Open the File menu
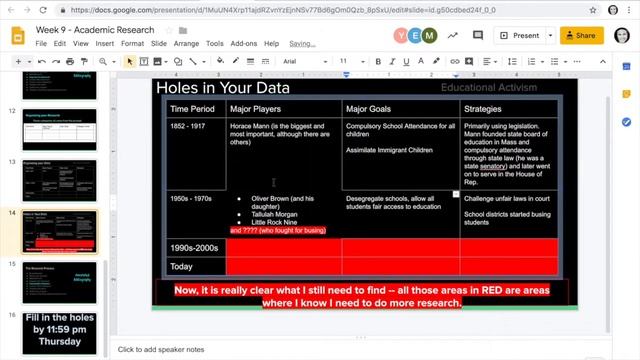This screenshot has height=360, width=640. 41,43
